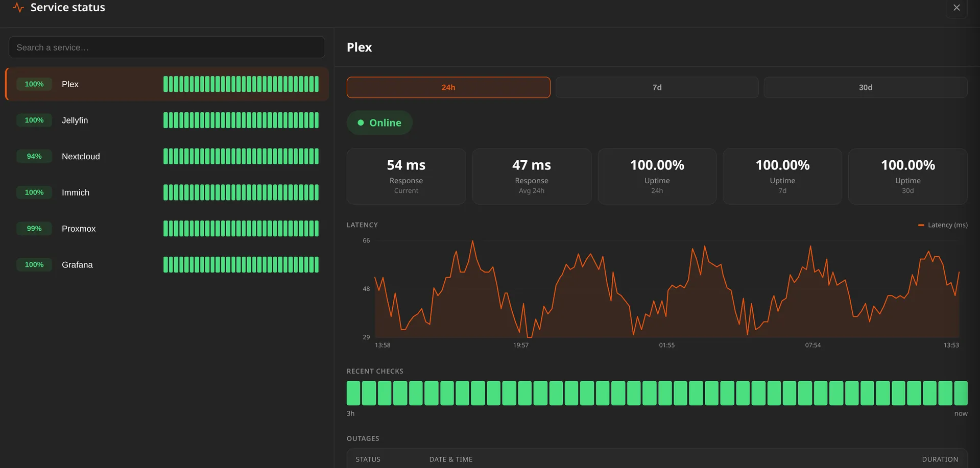Select the Proxmox service
Viewport: 980px width, 468px height.
167,229
